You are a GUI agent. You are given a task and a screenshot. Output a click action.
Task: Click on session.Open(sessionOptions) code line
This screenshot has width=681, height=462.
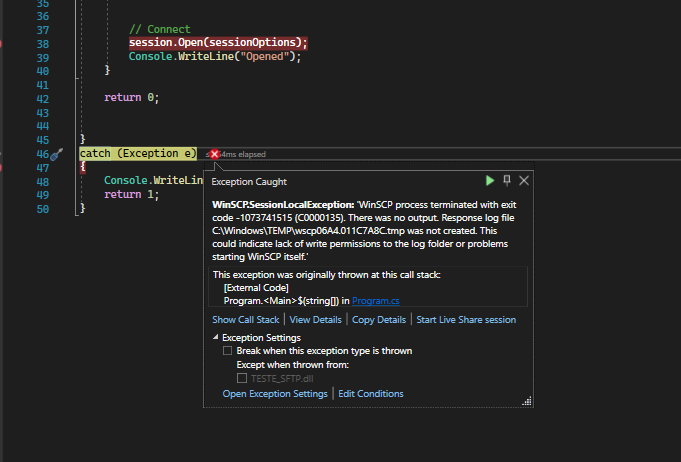218,42
